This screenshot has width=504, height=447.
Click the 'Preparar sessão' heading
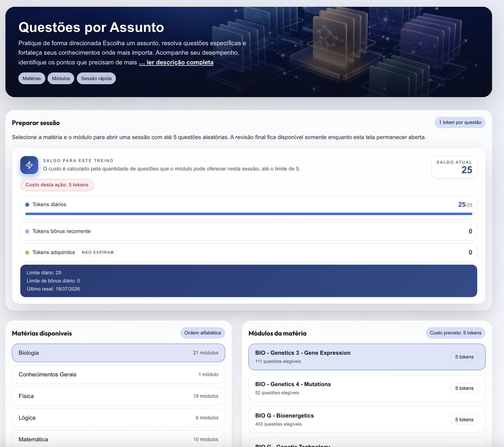click(36, 123)
